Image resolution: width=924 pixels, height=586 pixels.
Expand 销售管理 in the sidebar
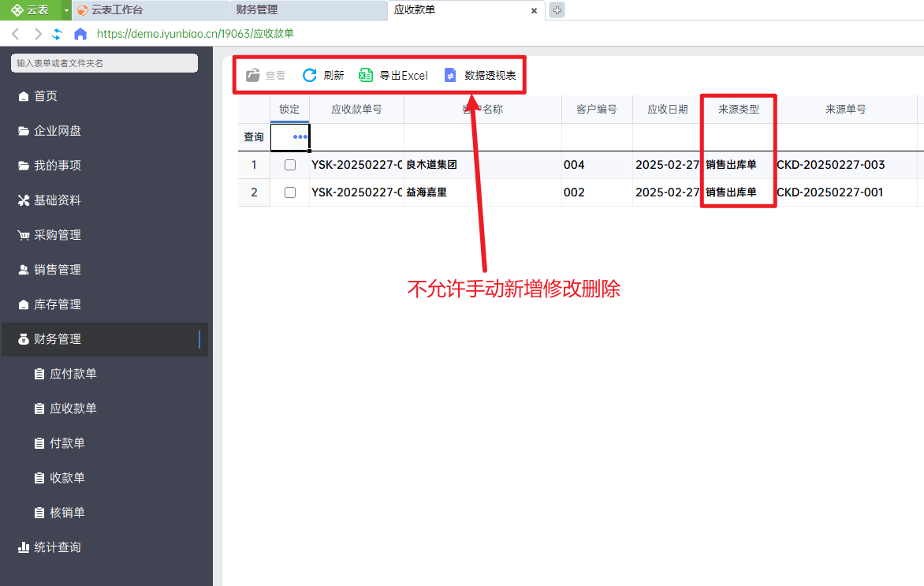coord(105,270)
